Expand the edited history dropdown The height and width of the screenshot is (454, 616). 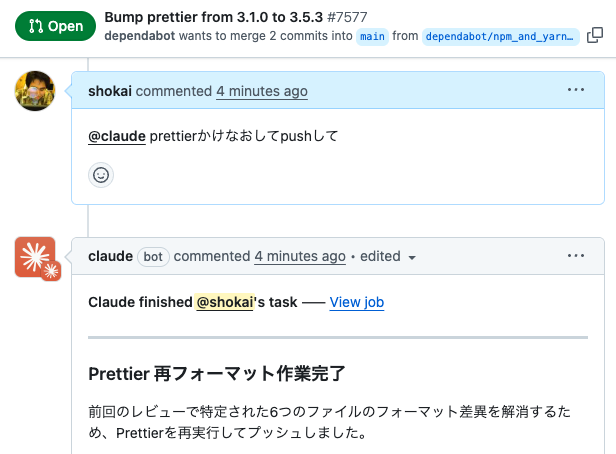point(388,256)
